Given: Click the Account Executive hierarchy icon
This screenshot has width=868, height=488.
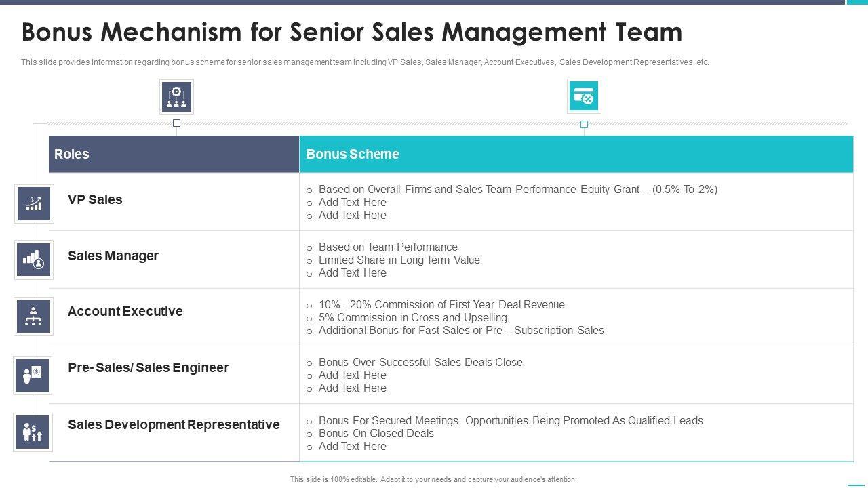Looking at the screenshot, I should click(33, 316).
